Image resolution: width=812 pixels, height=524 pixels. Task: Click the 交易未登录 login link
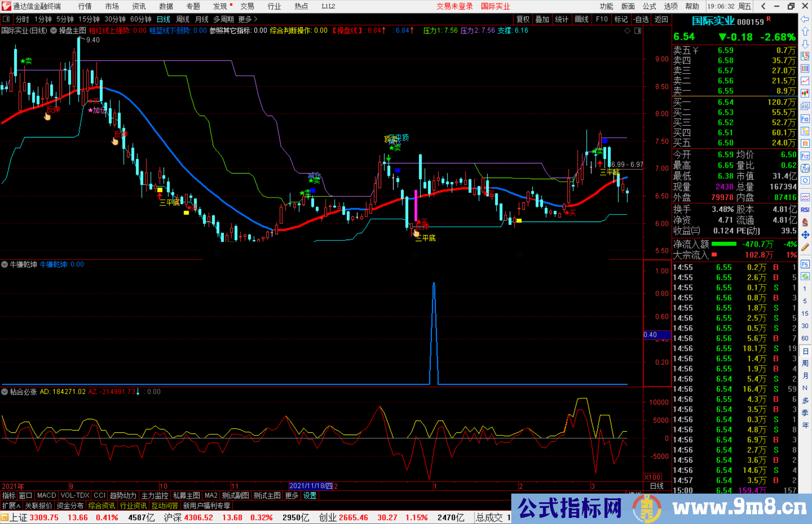(x=455, y=6)
